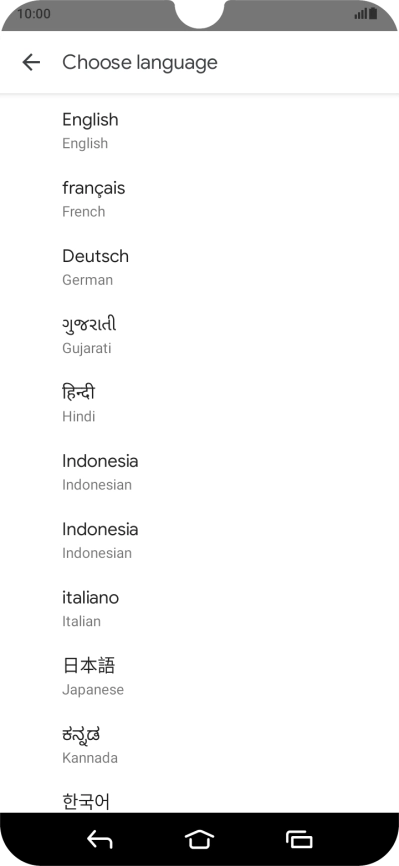Tap the Android home navigation button
The image size is (399, 866).
(x=200, y=839)
